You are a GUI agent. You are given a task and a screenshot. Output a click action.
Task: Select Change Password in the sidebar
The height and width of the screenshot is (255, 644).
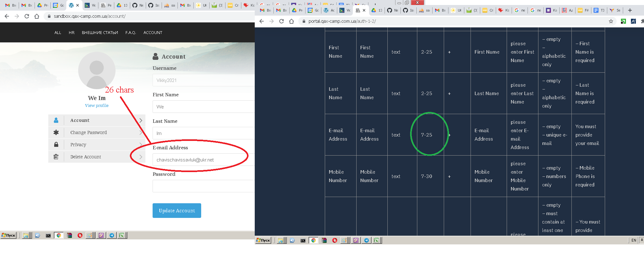pyautogui.click(x=97, y=132)
